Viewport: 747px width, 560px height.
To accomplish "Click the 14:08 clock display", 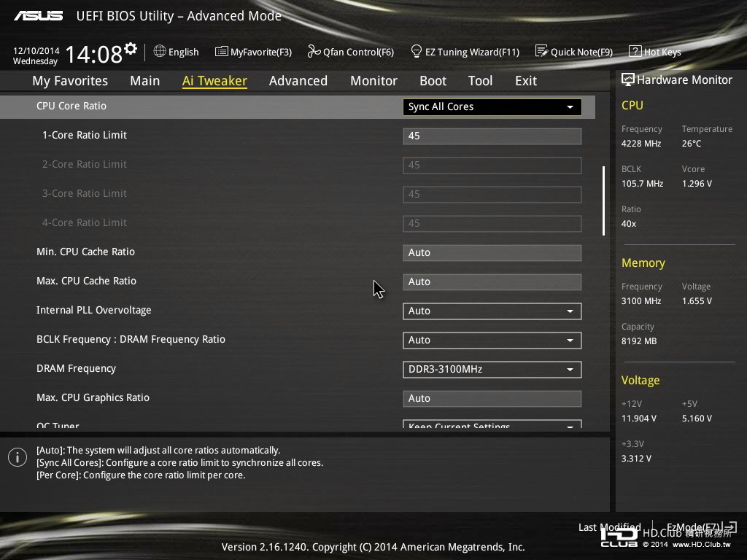I will [x=94, y=54].
